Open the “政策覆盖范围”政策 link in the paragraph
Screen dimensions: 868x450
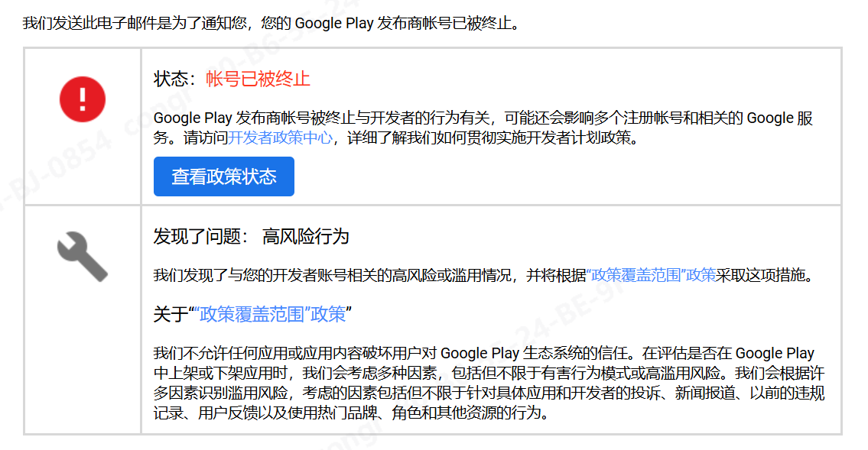651,275
